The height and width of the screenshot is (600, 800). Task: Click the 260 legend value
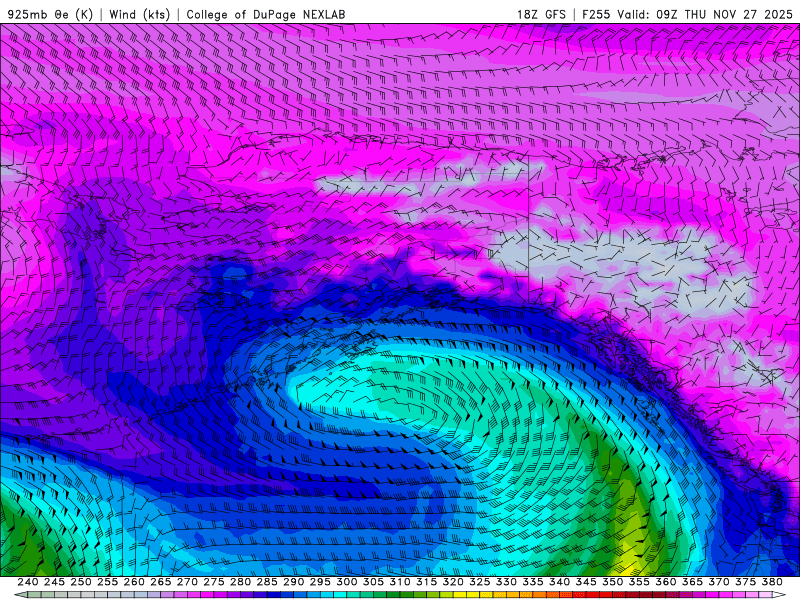click(134, 582)
